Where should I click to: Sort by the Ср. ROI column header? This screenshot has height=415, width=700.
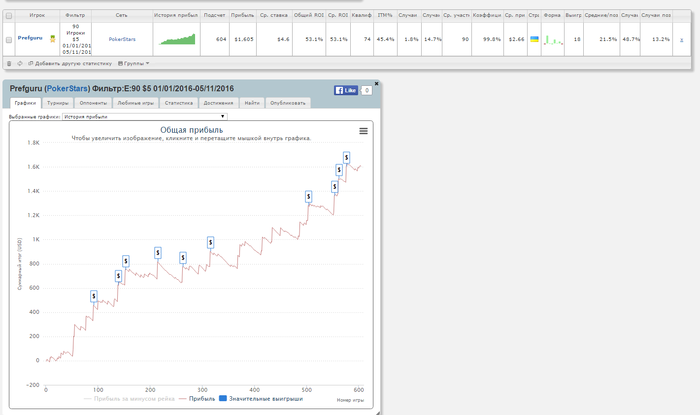(338, 15)
